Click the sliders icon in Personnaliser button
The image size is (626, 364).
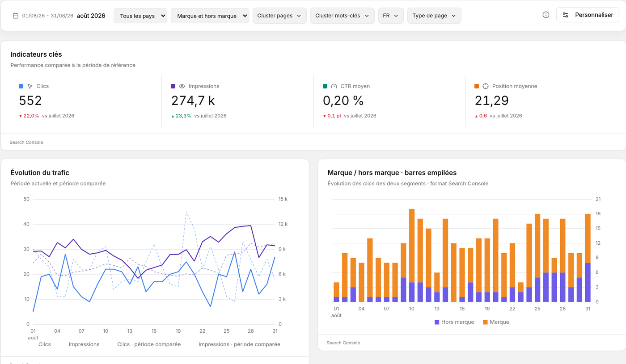point(566,15)
